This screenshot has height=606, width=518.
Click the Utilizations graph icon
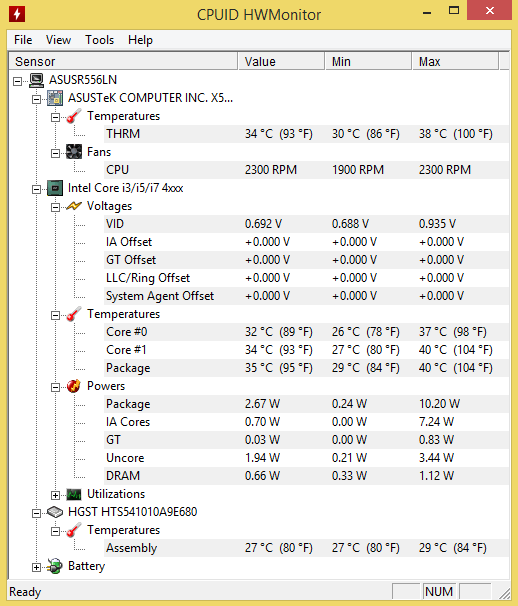coord(74,494)
